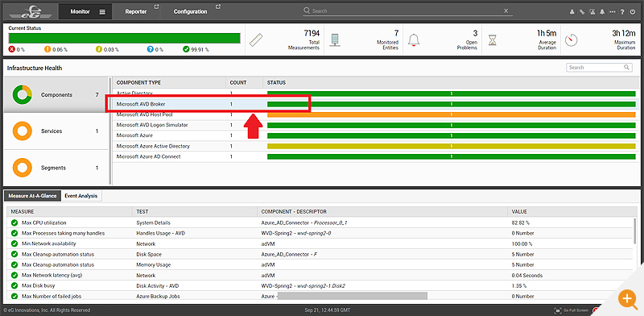The width and height of the screenshot is (644, 316).
Task: Click the bell notifications icon in header
Action: pos(602,12)
